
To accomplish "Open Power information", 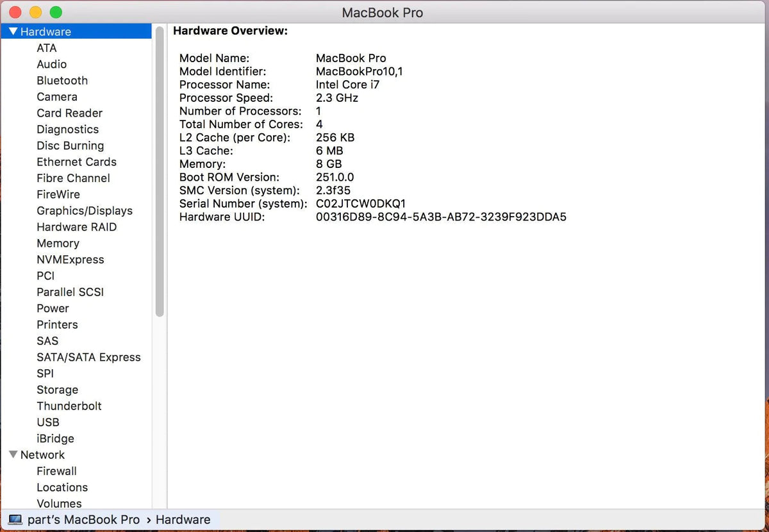I will pyautogui.click(x=53, y=308).
